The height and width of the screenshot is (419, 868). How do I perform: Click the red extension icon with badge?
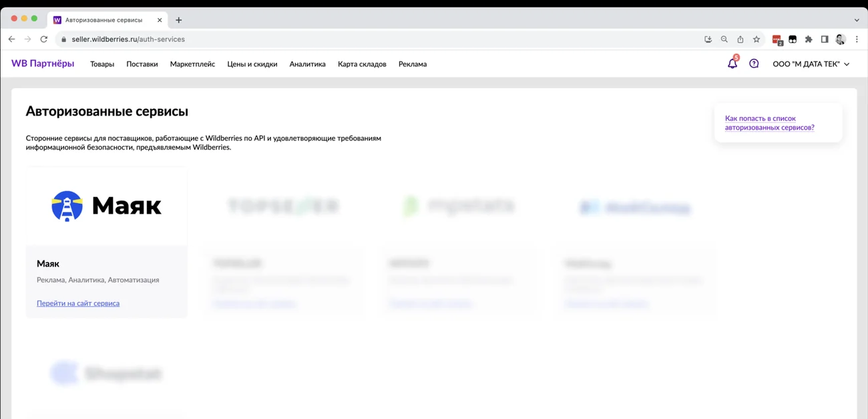(777, 40)
